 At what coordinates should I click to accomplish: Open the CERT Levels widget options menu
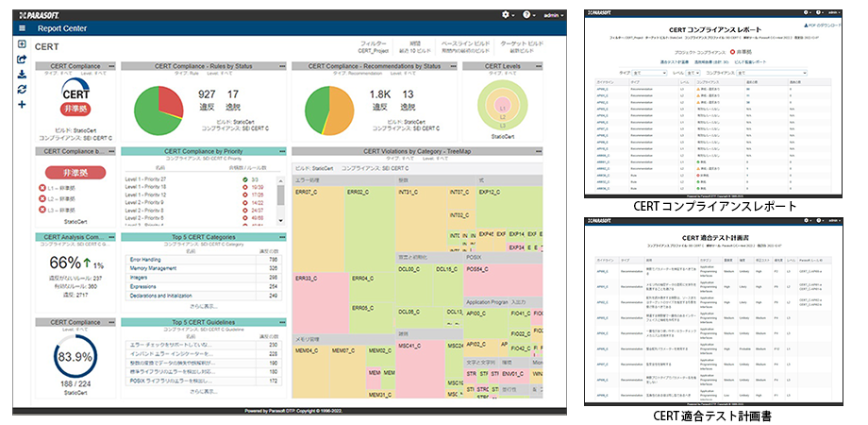point(539,66)
